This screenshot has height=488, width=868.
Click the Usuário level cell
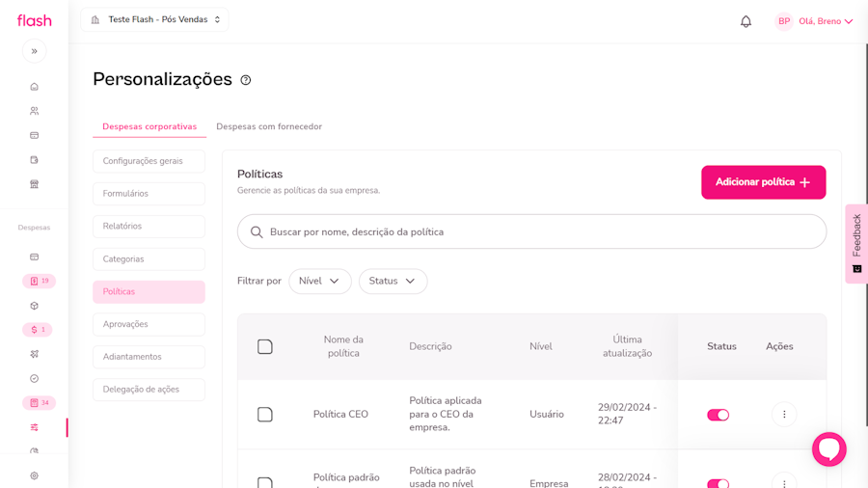coord(547,415)
